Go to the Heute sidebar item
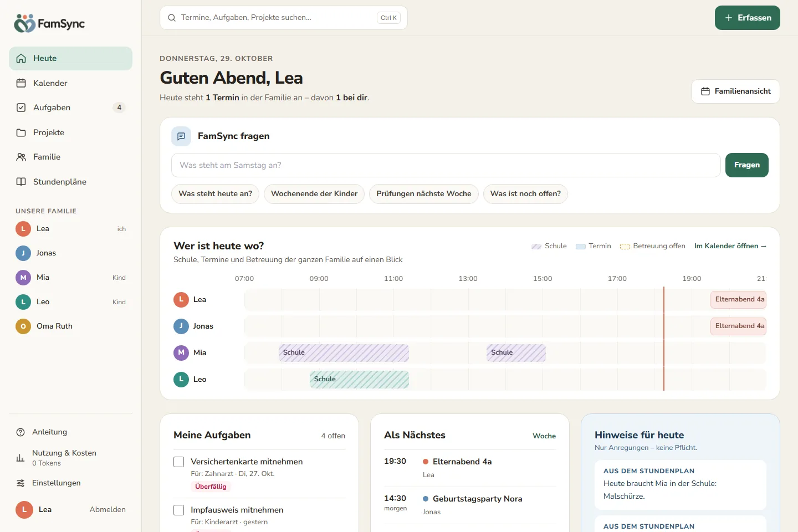Screen dimensions: 798x532 (70, 58)
